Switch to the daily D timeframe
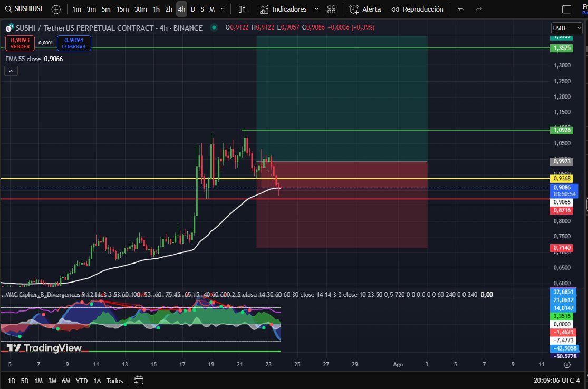Image resolution: width=588 pixels, height=389 pixels. click(193, 9)
